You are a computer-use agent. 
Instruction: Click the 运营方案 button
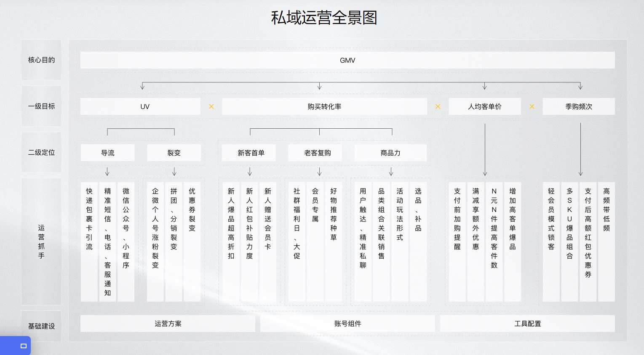point(168,323)
